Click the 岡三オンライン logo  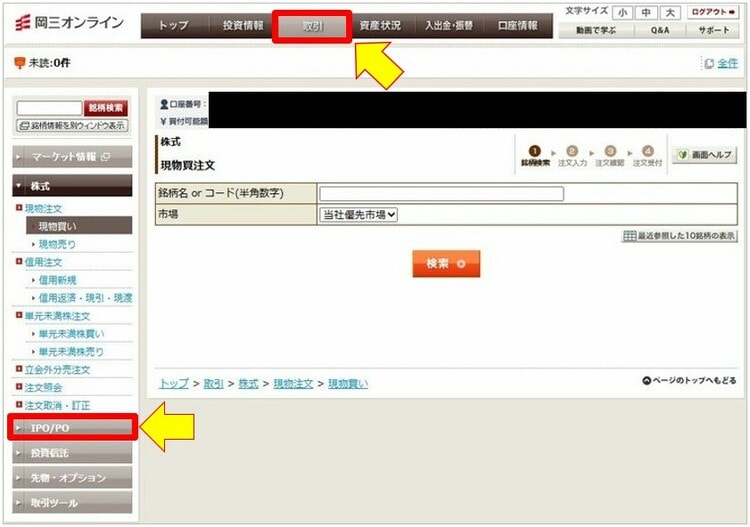tap(69, 22)
